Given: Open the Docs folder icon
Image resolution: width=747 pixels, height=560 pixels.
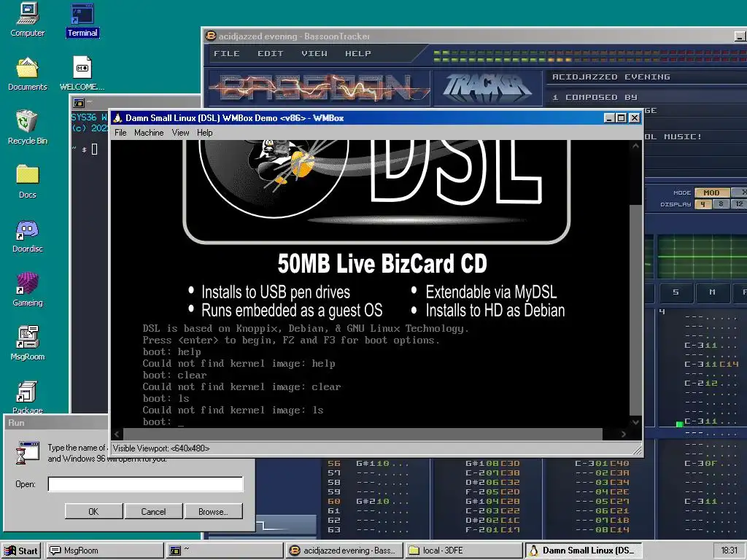Looking at the screenshot, I should 27,182.
